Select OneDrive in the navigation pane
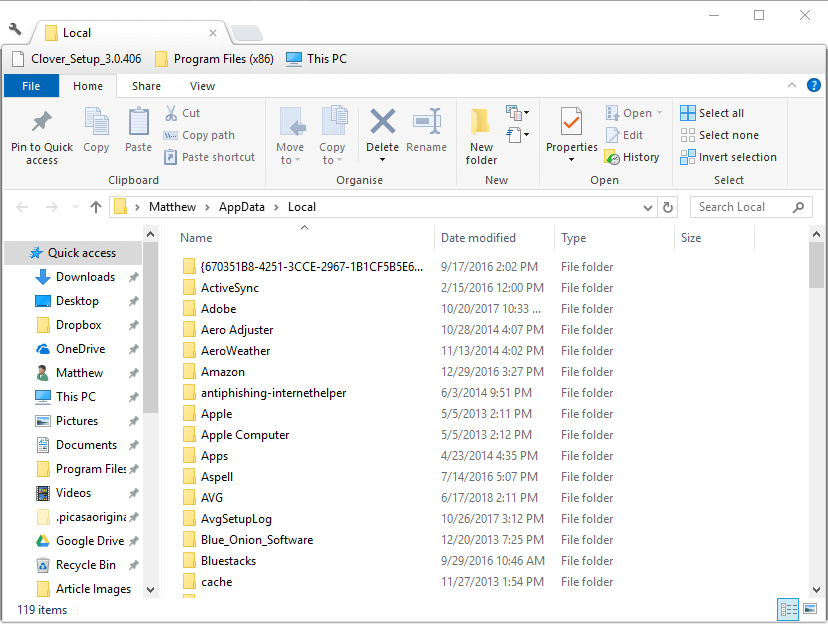Screen dimensions: 828x624 pos(81,349)
